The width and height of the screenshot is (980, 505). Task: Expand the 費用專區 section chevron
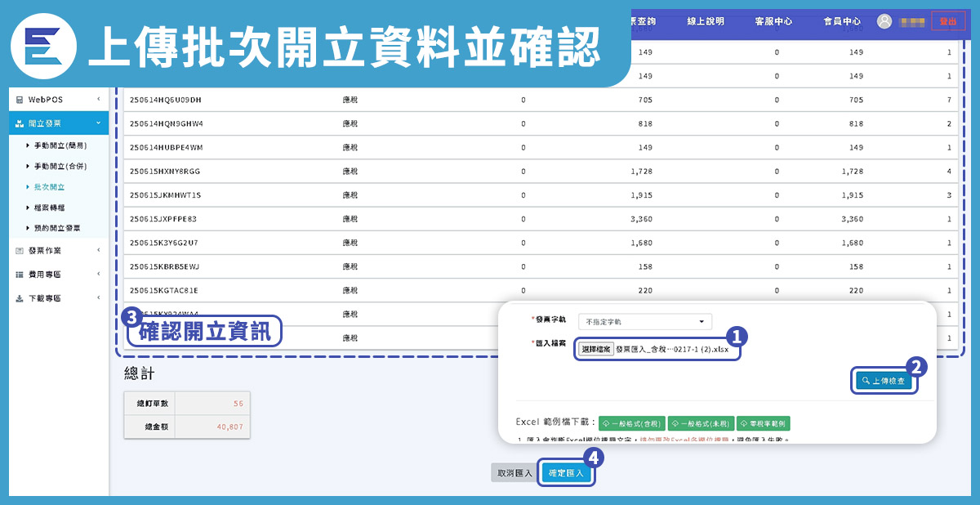point(98,275)
